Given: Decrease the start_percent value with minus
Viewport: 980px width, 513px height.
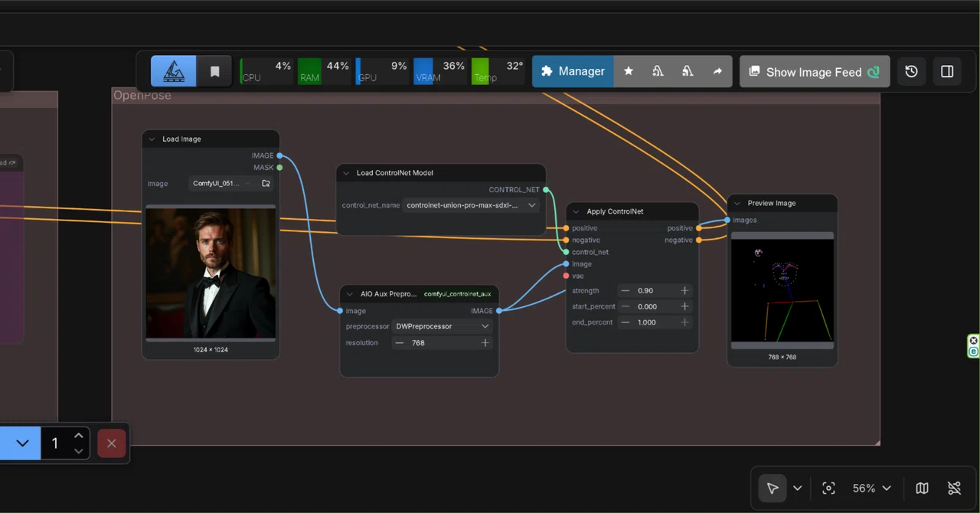Looking at the screenshot, I should (x=626, y=306).
